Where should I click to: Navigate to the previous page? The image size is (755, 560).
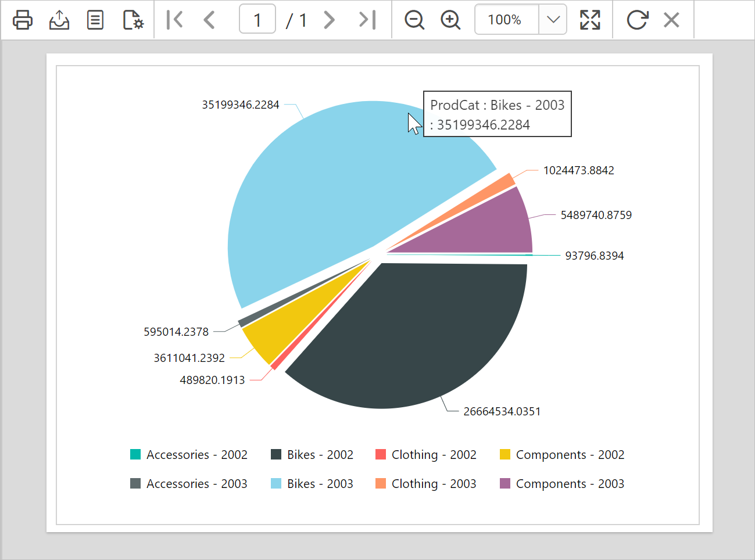tap(209, 19)
